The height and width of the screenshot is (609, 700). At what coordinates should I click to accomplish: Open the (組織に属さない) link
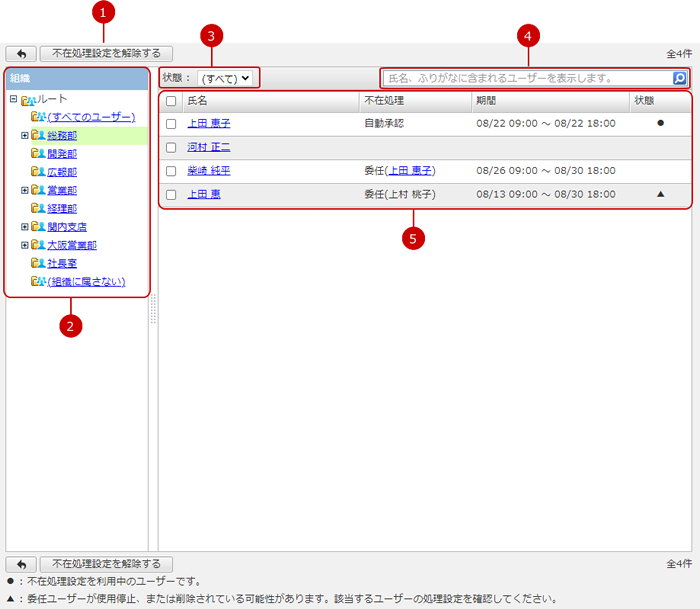click(86, 282)
